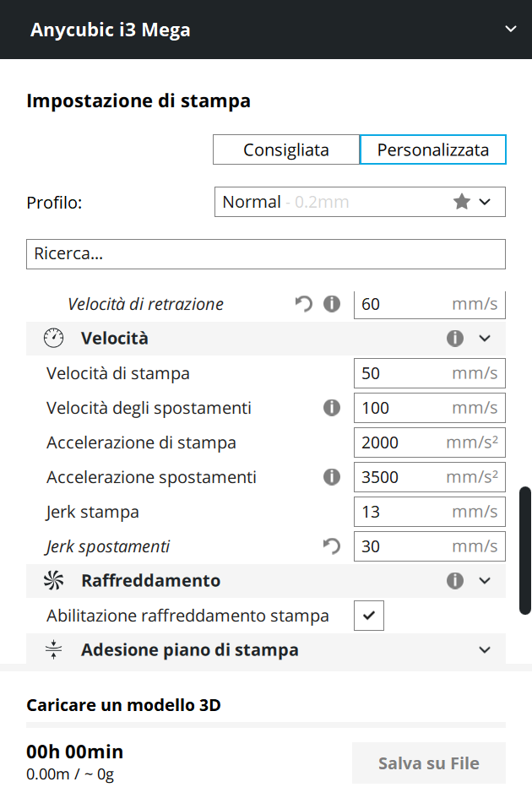Viewport: 532px width, 798px height.
Task: Click info icon for Accelerazione spostamenti
Action: pyautogui.click(x=332, y=477)
